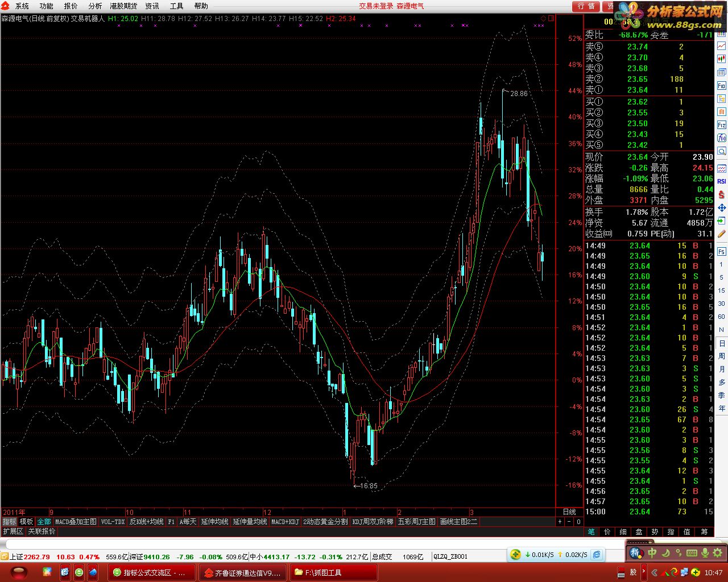Click the plus button beside indicator tabs
The image size is (728, 582).
pyautogui.click(x=560, y=522)
